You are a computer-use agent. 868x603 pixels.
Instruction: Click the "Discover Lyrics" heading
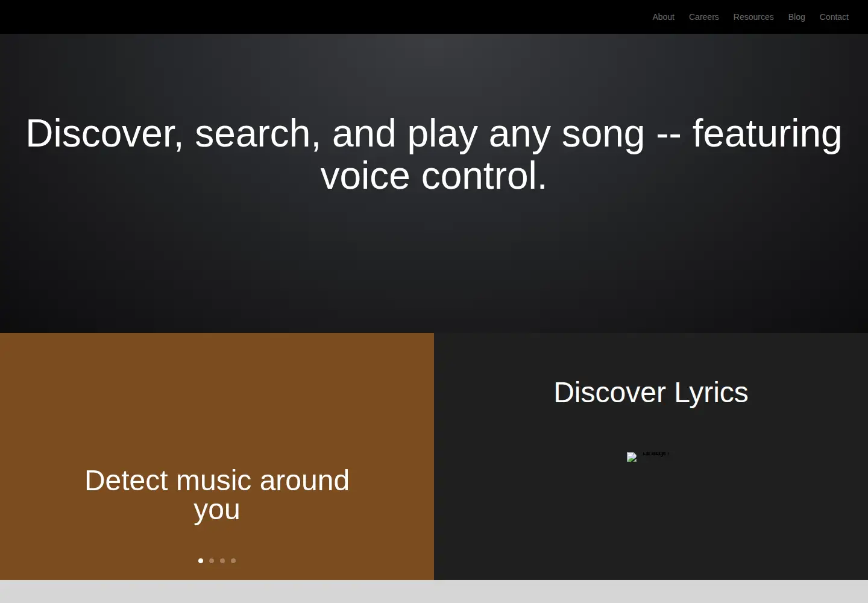pos(651,393)
